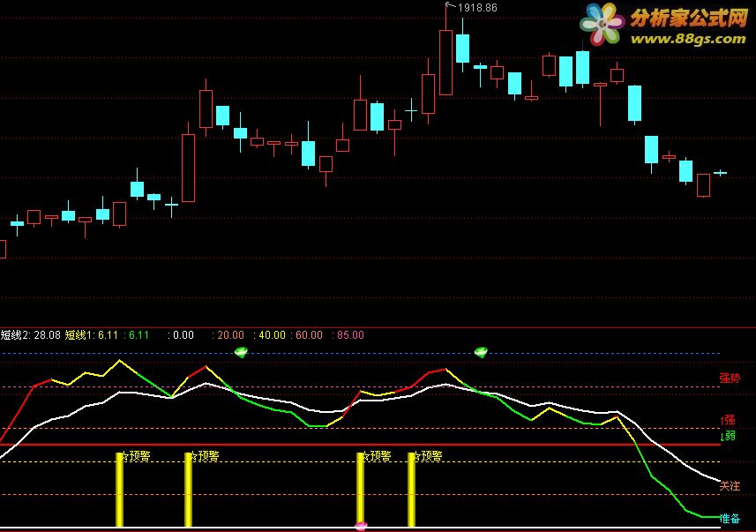Image resolution: width=756 pixels, height=532 pixels.
Task: Click the 85.00 legend value
Action: click(350, 334)
